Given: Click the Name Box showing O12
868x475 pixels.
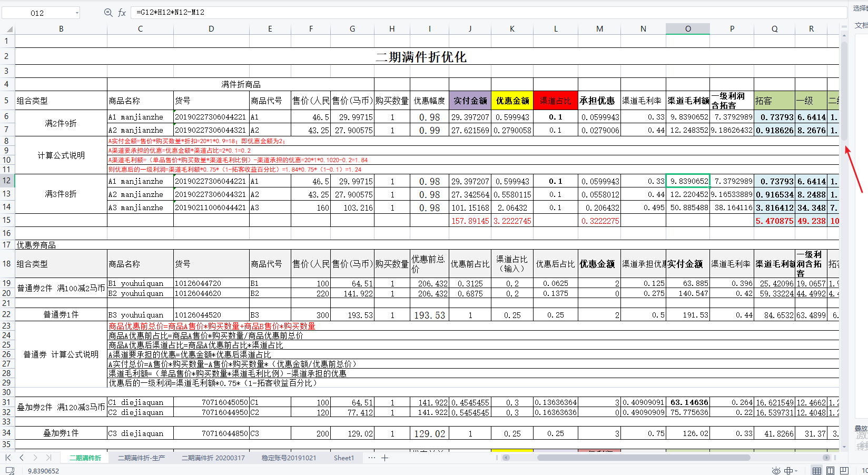Looking at the screenshot, I should (37, 13).
